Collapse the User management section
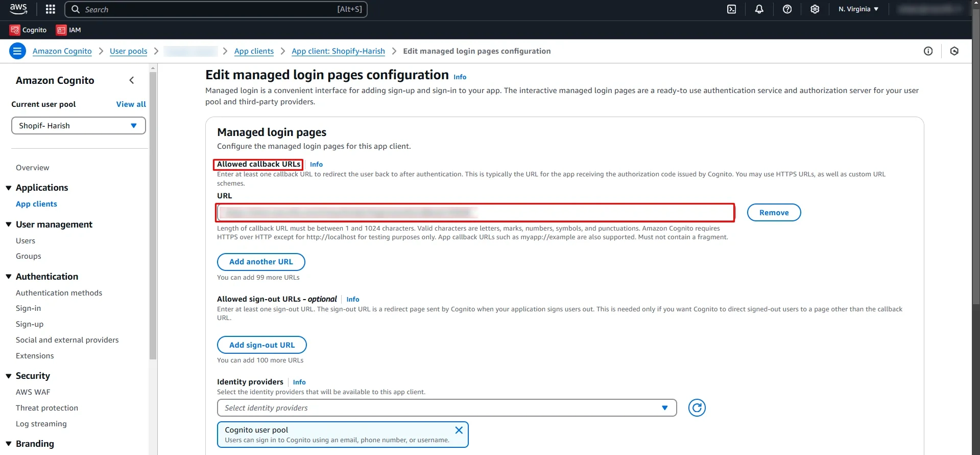 9,224
